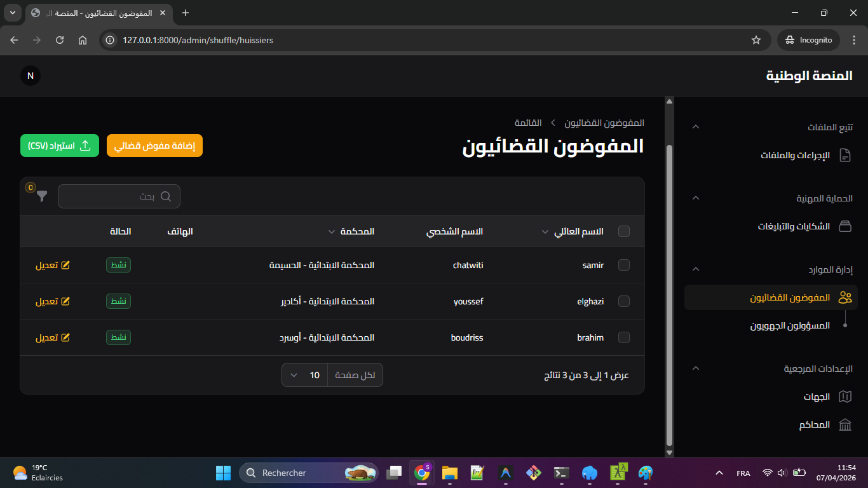Click the الجهات map icon in sidebar
Image resolution: width=868 pixels, height=488 pixels.
point(844,397)
